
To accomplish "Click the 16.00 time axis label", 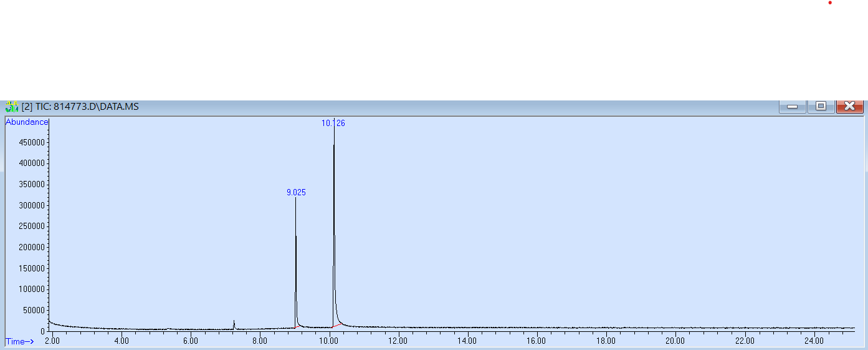I will pos(537,341).
